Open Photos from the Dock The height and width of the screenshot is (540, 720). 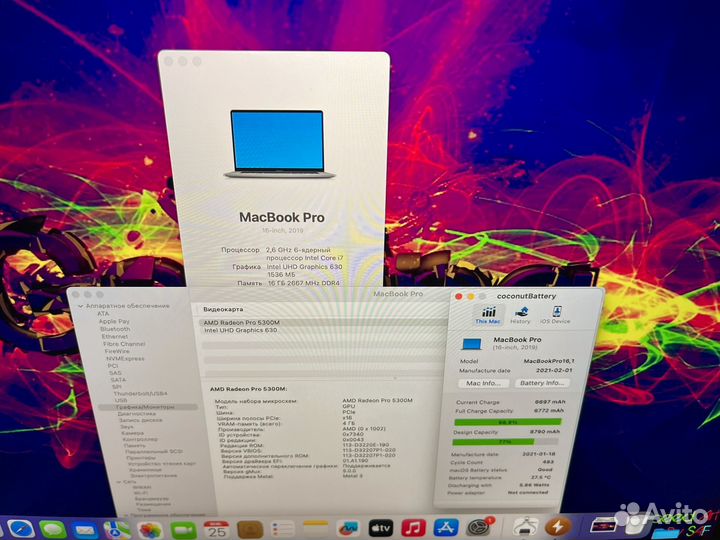[x=150, y=531]
